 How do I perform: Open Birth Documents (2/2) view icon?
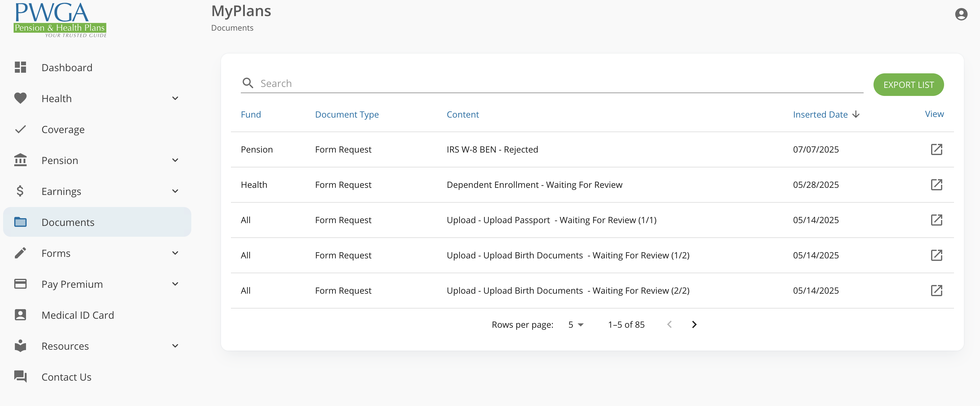click(x=936, y=291)
